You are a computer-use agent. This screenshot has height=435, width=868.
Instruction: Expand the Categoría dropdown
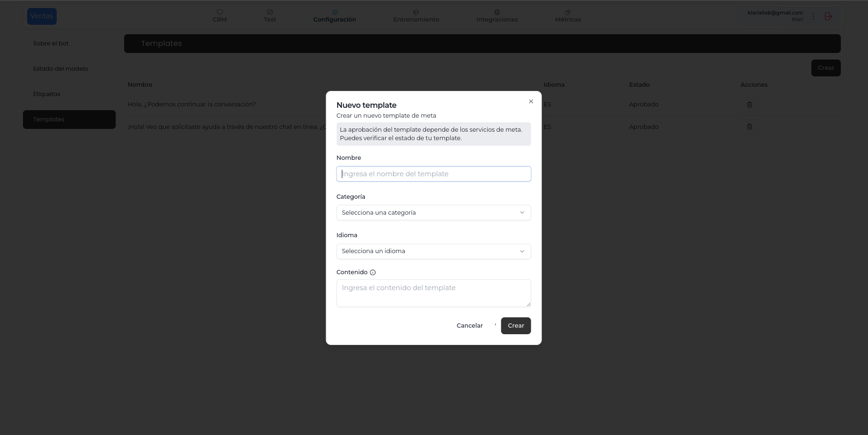coord(433,213)
